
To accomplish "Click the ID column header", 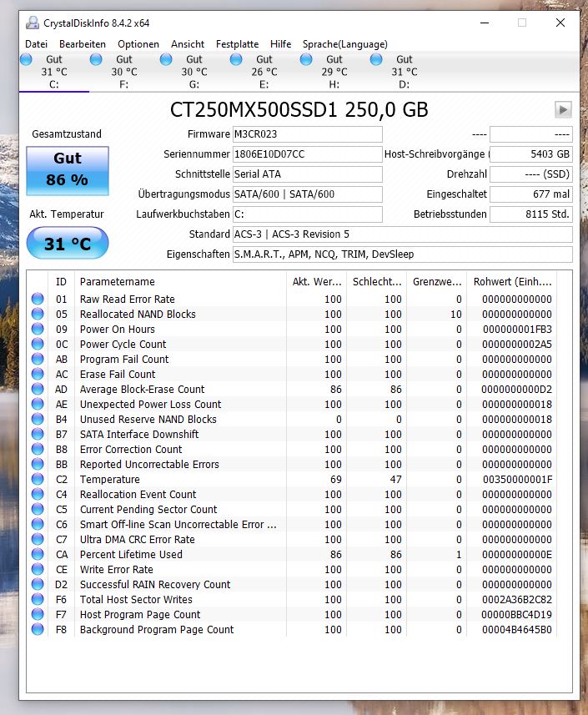I will 61,282.
